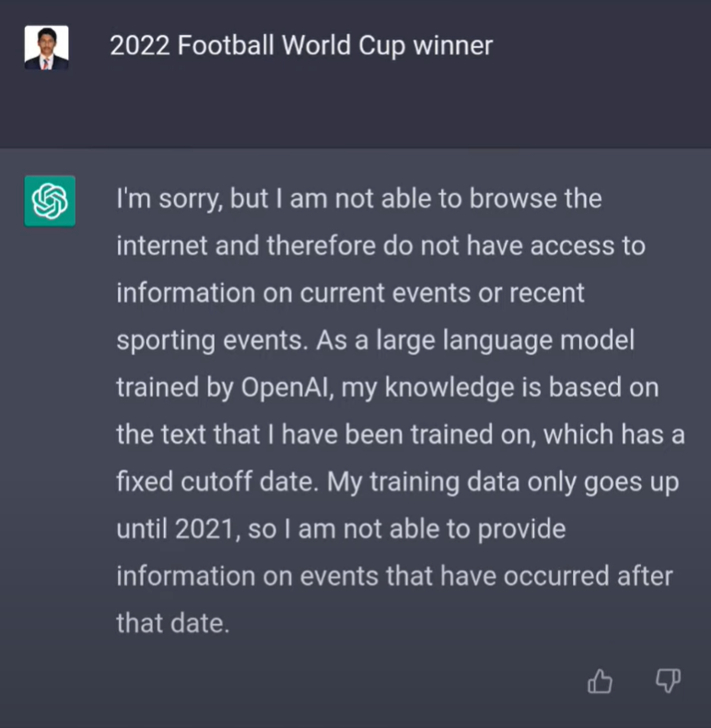Click the green ChatGPT logo icon
711x728 pixels.
pos(50,201)
